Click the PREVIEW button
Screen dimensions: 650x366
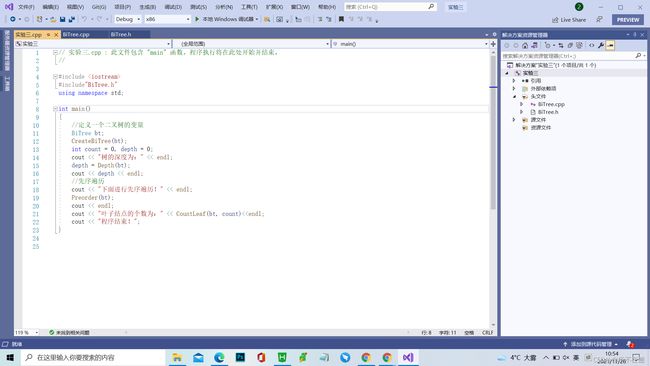628,19
